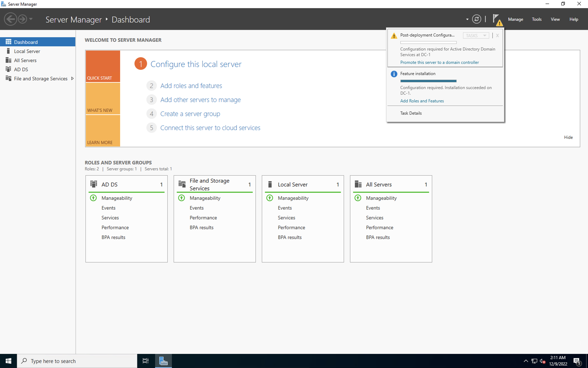The height and width of the screenshot is (368, 588).
Task: Open BPA results in the AD DS tile
Action: point(113,237)
